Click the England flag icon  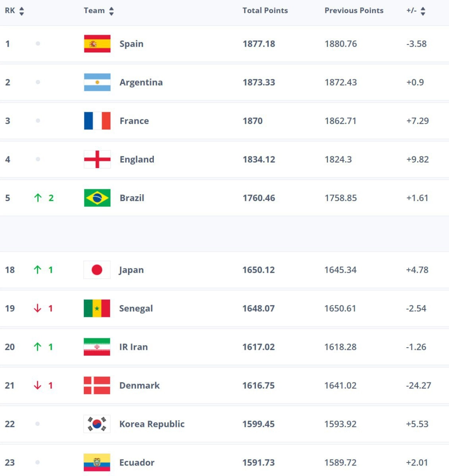pos(97,159)
